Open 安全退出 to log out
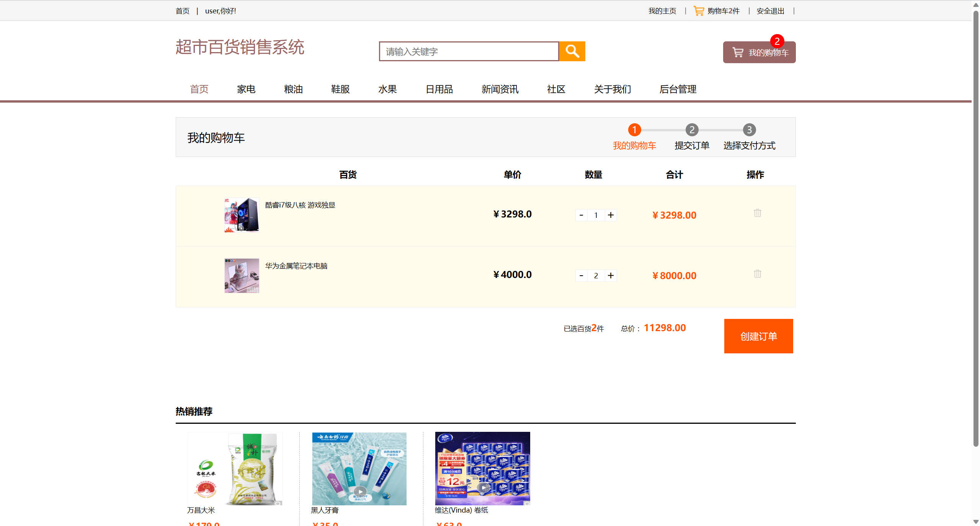The height and width of the screenshot is (526, 980). [770, 11]
